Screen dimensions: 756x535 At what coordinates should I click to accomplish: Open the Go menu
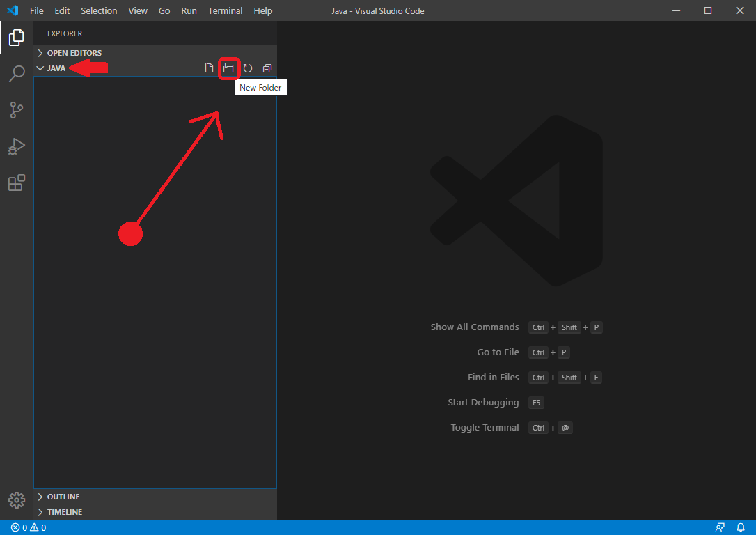164,10
